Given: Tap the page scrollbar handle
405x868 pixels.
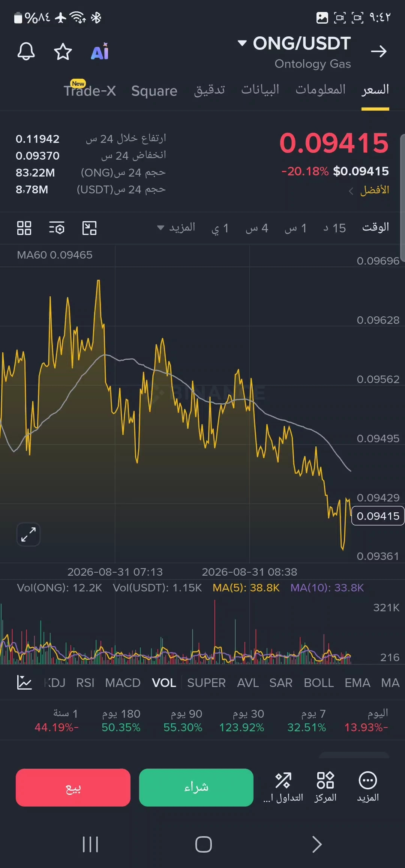Looking at the screenshot, I should pyautogui.click(x=402, y=198).
